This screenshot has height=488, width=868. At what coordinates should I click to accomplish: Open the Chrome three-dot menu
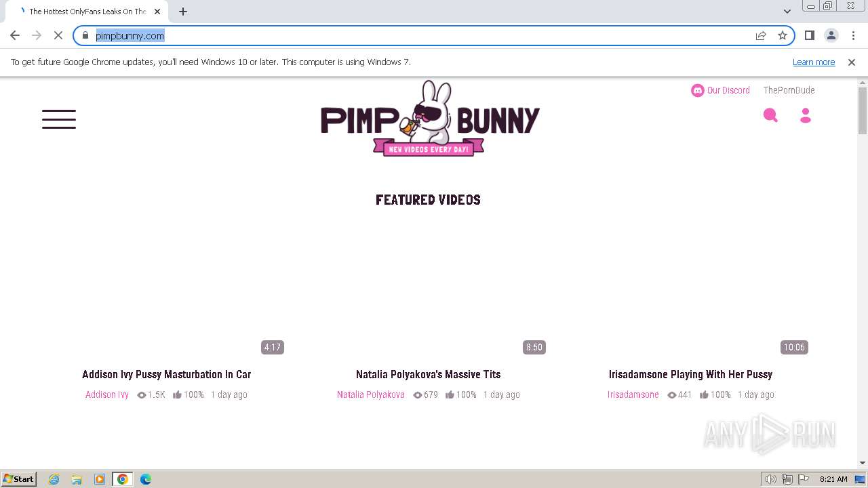click(x=854, y=35)
